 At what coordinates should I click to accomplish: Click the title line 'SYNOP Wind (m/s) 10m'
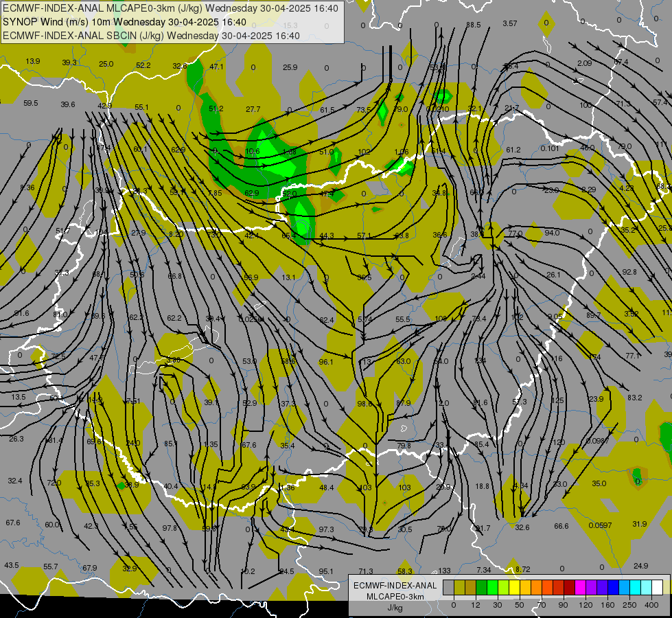point(57,22)
